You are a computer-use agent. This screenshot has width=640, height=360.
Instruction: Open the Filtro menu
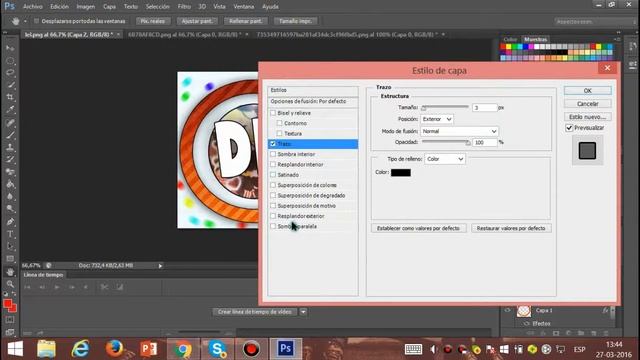pos(184,7)
